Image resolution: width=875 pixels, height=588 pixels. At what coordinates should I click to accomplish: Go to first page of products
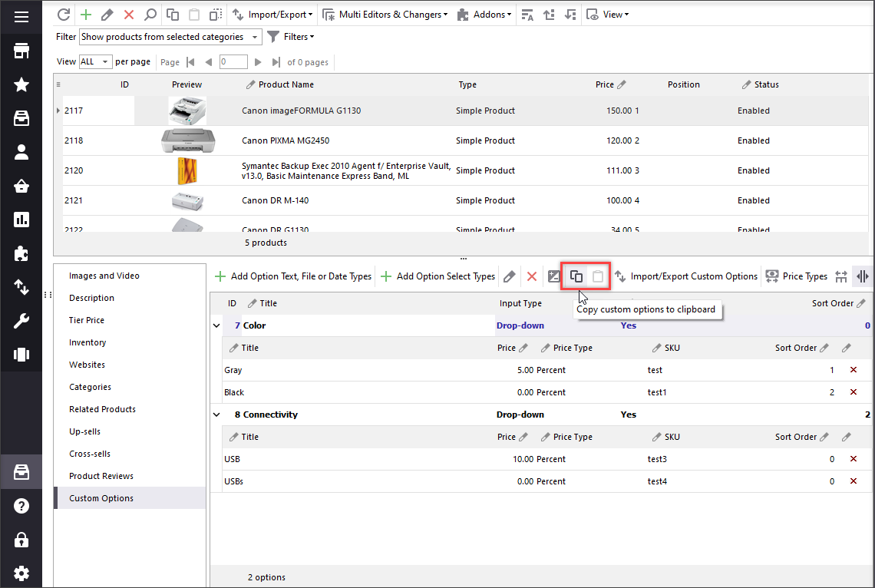click(191, 62)
